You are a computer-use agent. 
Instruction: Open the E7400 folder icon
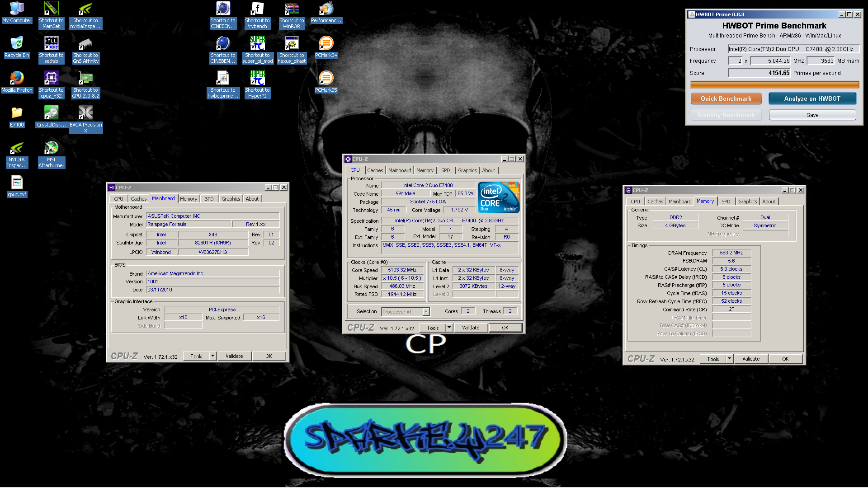tap(17, 117)
